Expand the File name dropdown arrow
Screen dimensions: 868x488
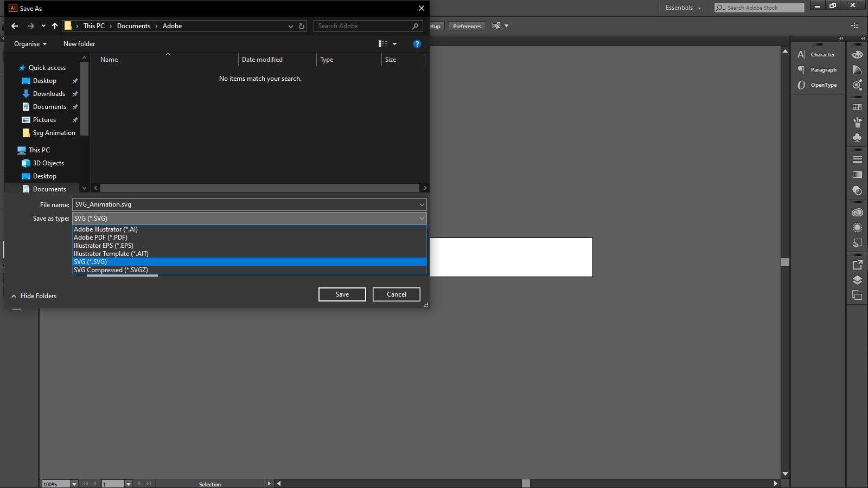click(422, 204)
